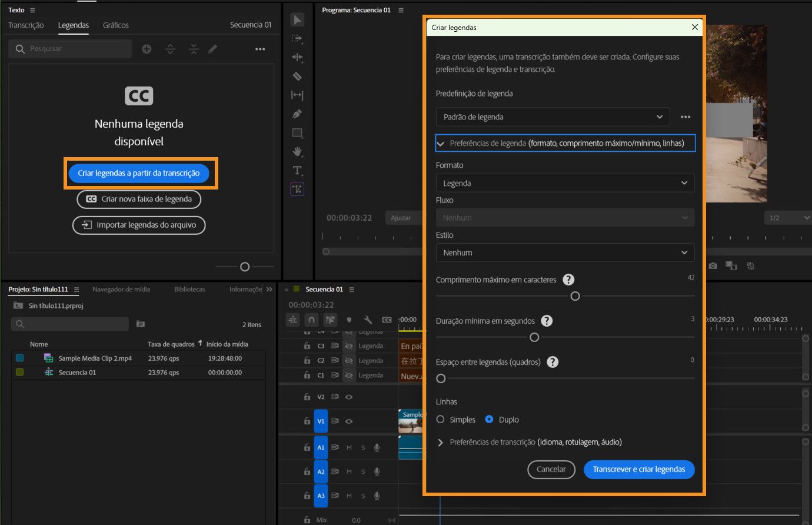This screenshot has height=525, width=812.
Task: Select the Pen tool
Action: coord(297,114)
